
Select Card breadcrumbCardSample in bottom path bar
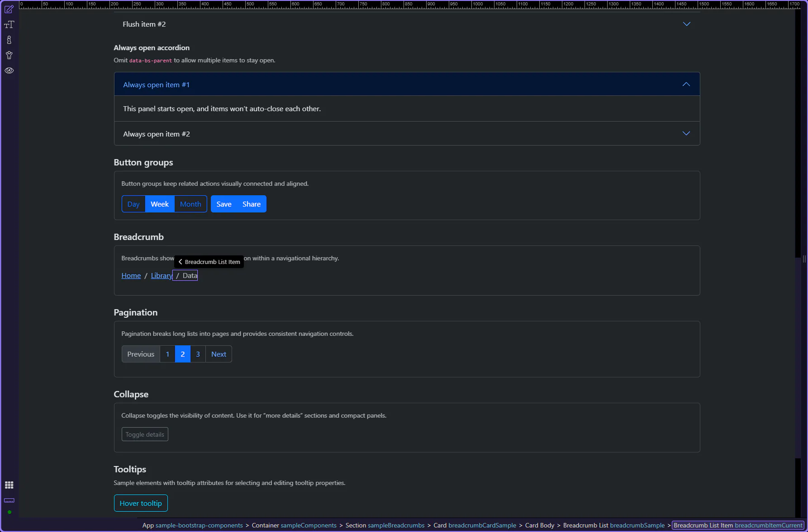(475, 525)
